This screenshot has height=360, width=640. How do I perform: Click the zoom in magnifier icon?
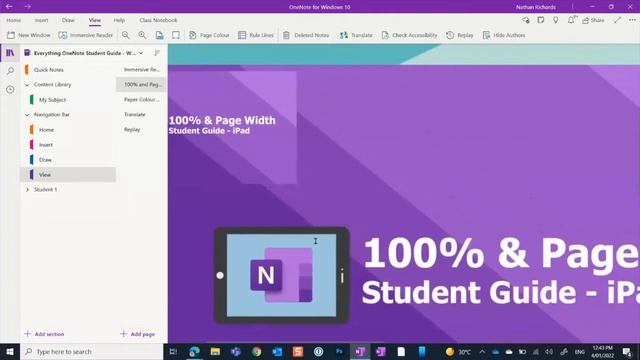[142, 35]
